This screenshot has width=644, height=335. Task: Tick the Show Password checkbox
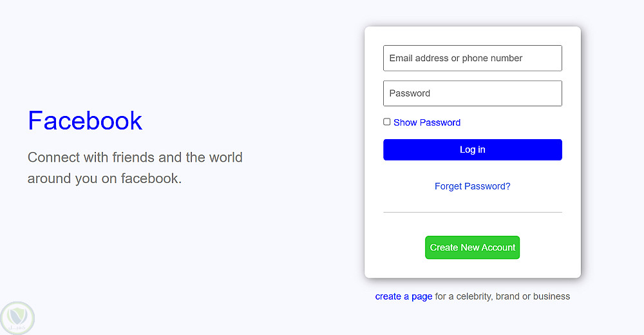pos(387,122)
